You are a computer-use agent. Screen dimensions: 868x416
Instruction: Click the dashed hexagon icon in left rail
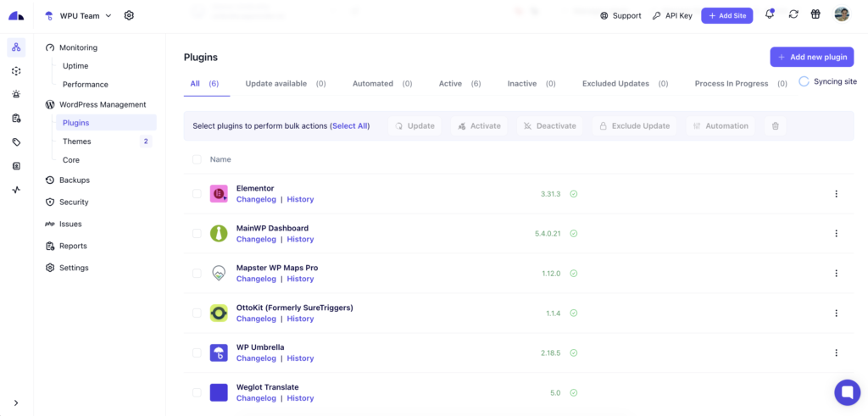[x=16, y=71]
